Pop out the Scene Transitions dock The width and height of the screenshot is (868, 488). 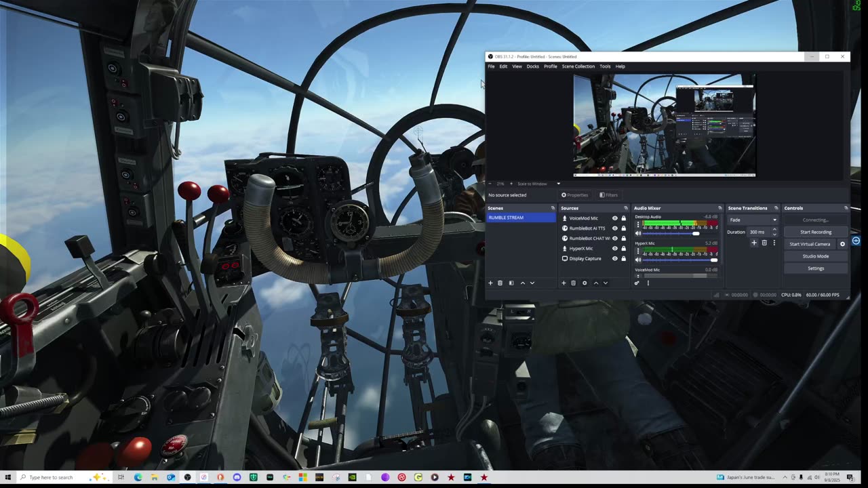pyautogui.click(x=777, y=208)
